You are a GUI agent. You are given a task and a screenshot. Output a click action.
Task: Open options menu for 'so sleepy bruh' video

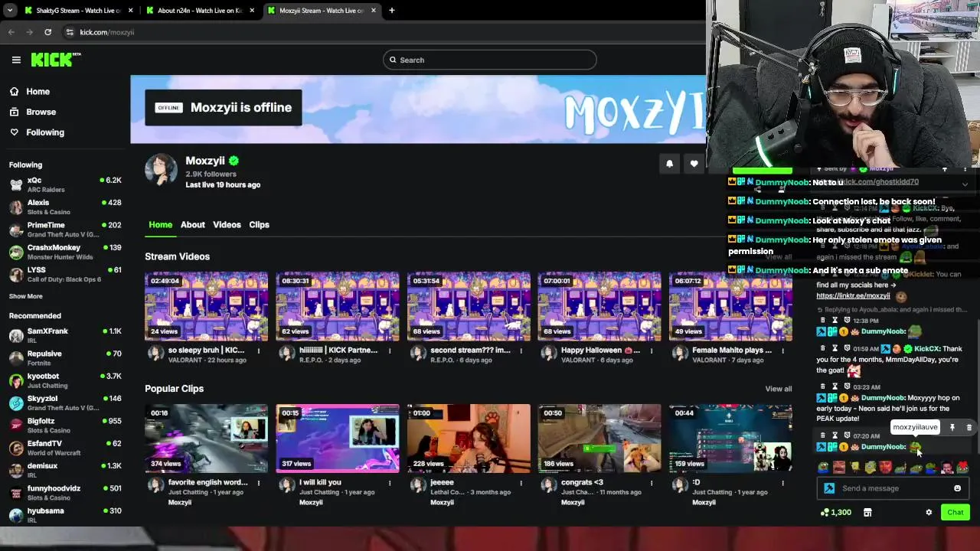259,350
